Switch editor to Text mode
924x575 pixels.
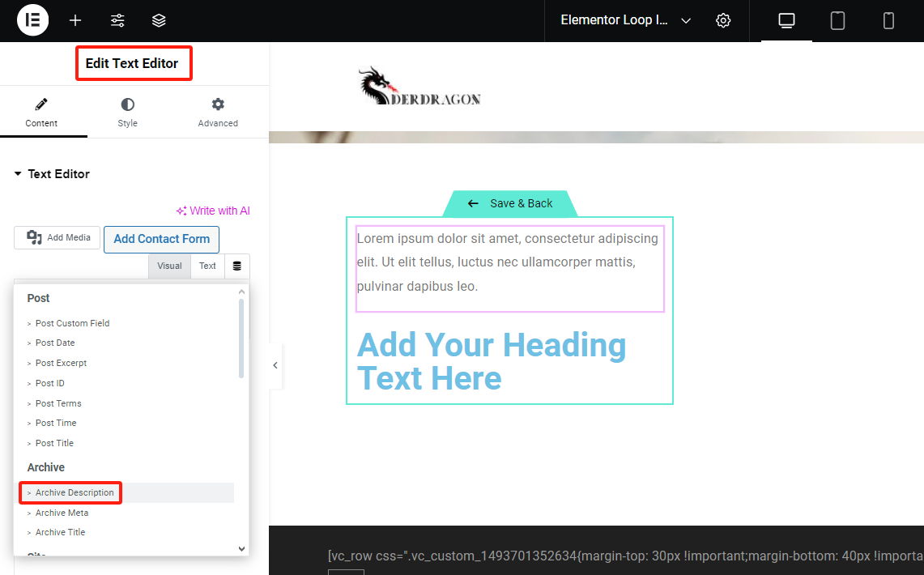click(207, 266)
